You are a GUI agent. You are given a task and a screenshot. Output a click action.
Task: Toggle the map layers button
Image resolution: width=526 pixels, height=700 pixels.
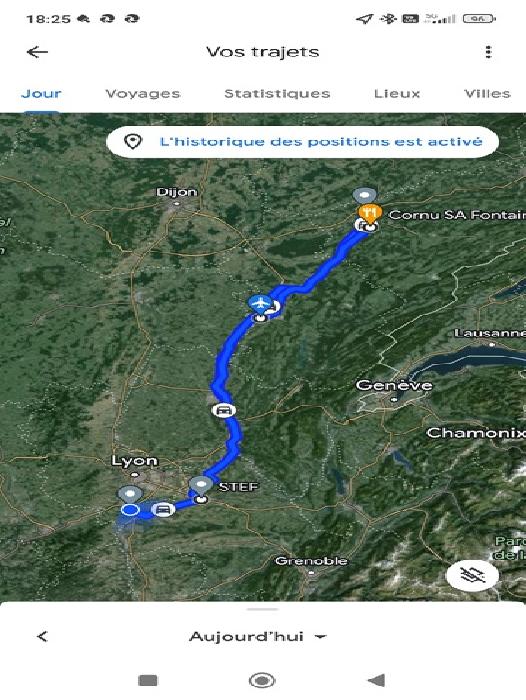pos(473,575)
